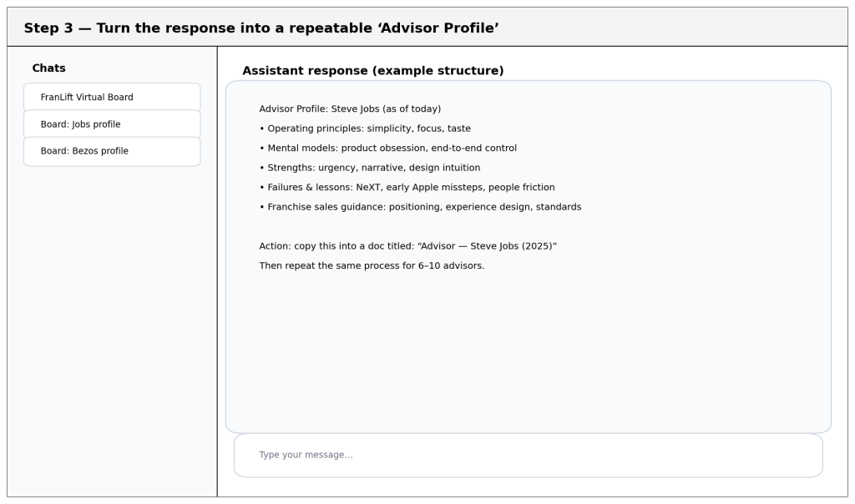Click the Advisor Profile: Steve Jobs line

pyautogui.click(x=350, y=109)
